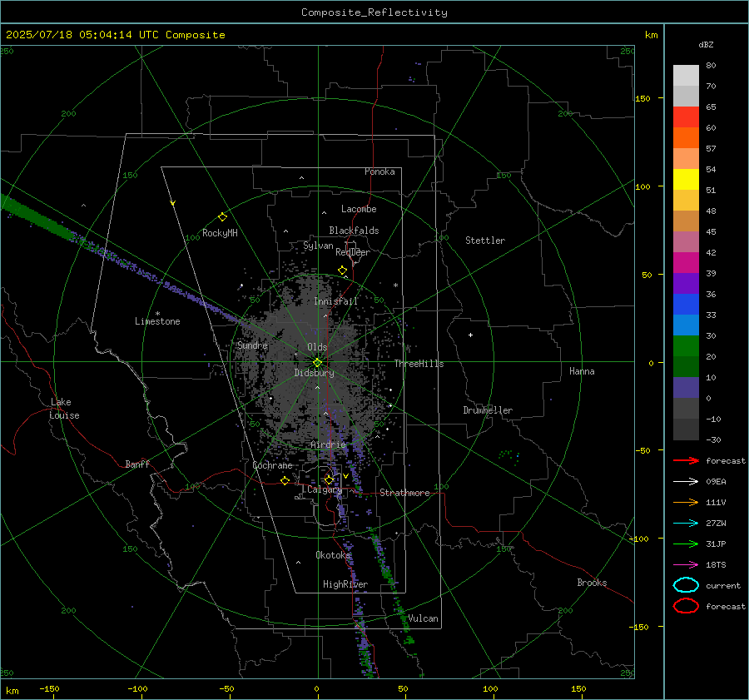Select the Brooks label
The width and height of the screenshot is (749, 700).
point(592,583)
